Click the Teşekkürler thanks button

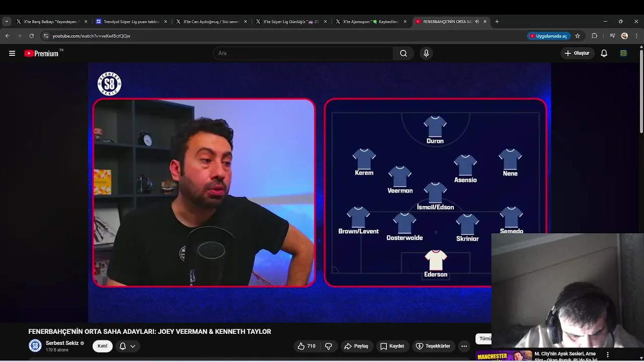(433, 346)
